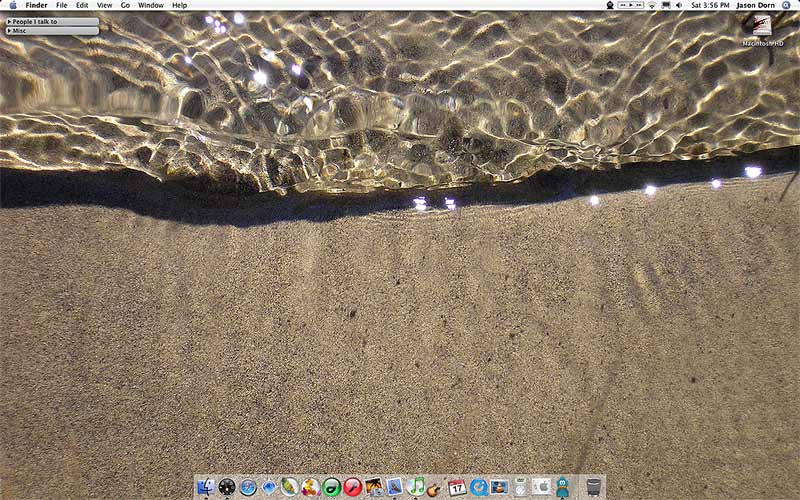
Task: Click the Sat 3:56 PM clock
Action: click(x=710, y=5)
